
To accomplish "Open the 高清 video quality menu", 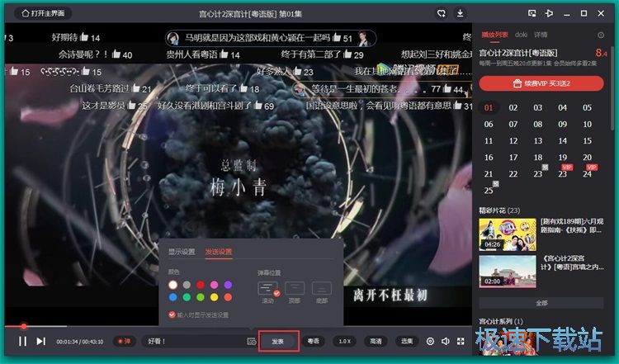I will [376, 341].
